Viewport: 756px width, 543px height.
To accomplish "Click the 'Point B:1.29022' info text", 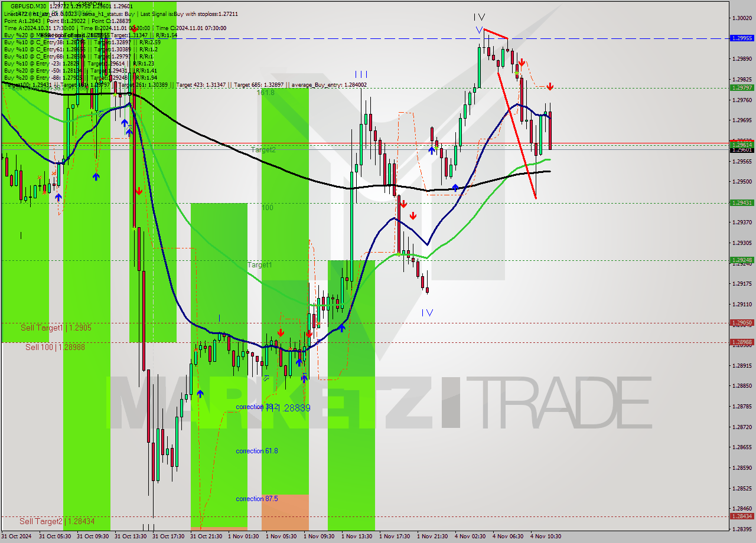I will (65, 21).
